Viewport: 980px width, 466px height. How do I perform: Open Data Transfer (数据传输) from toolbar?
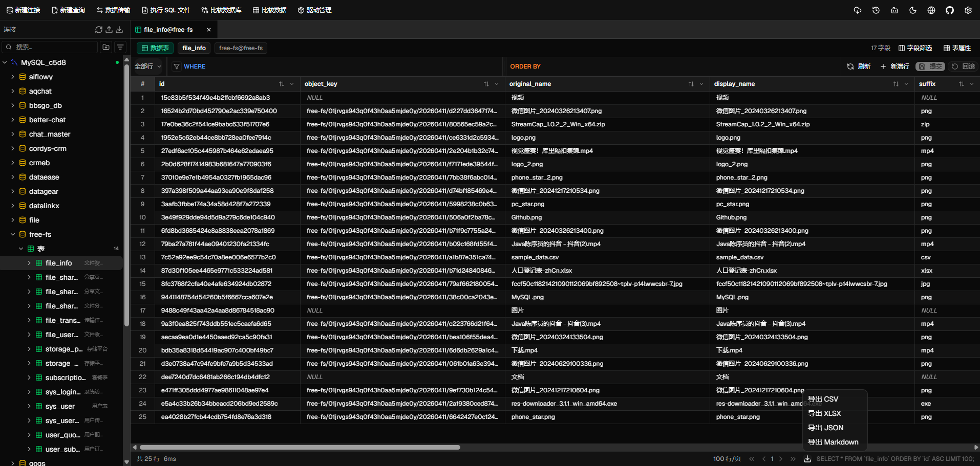tap(113, 10)
